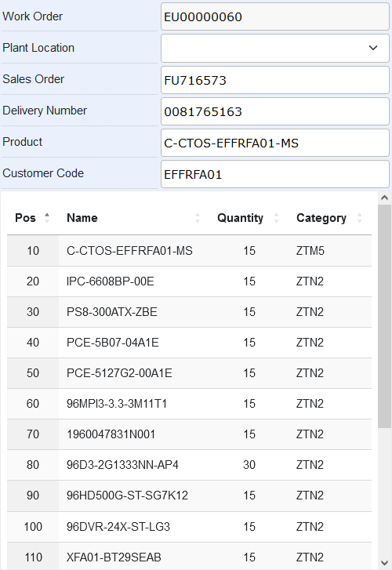The width and height of the screenshot is (392, 570).
Task: Select row PS8-300ATX-ZBE
Action: coord(189,312)
